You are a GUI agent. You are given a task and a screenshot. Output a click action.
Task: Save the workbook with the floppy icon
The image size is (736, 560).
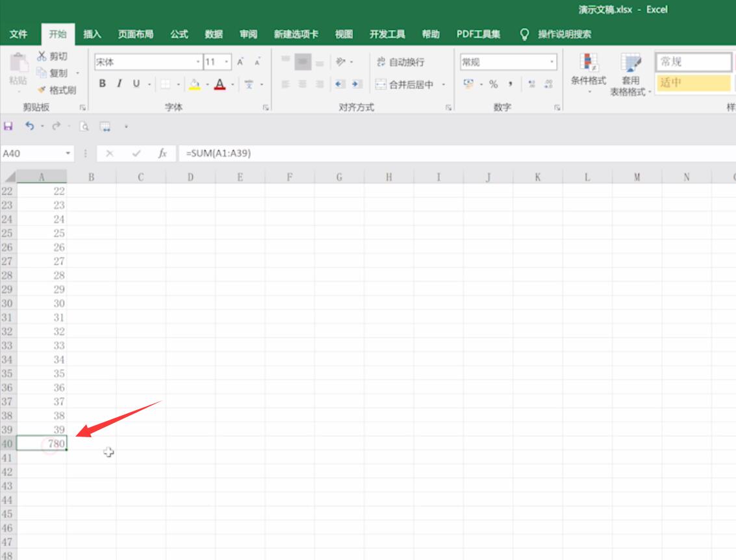coord(8,126)
